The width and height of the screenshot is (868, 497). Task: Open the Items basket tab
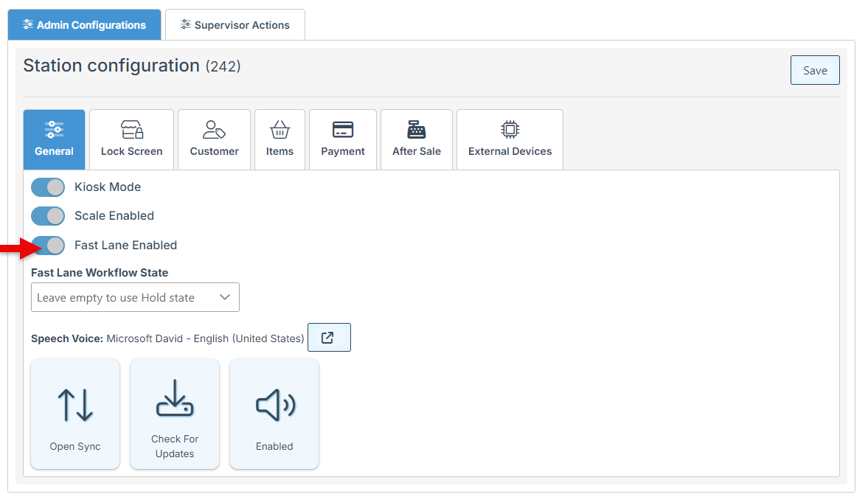280,139
